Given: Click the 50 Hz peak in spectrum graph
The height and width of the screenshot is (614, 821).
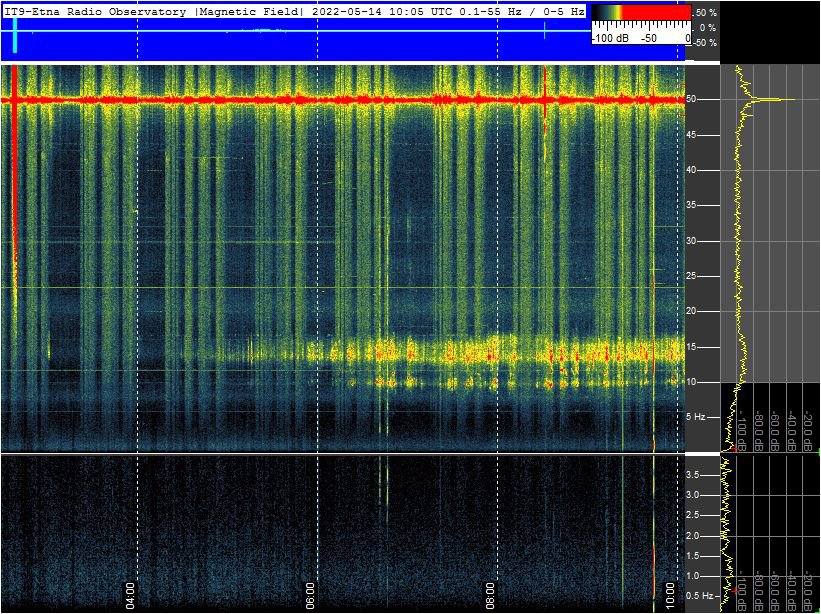Looking at the screenshot, I should tap(785, 100).
